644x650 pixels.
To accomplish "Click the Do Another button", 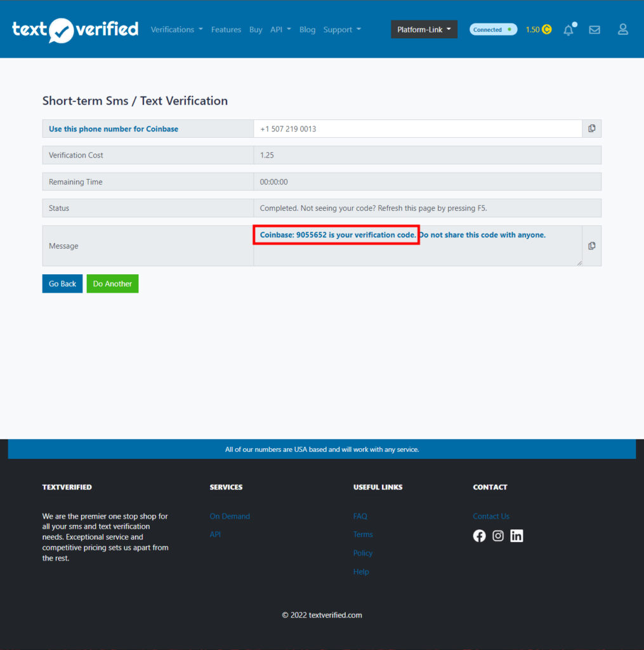I will pyautogui.click(x=112, y=284).
